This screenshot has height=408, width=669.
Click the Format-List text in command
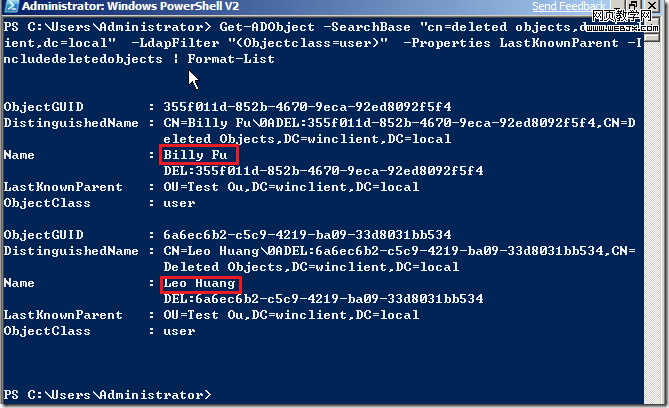(234, 59)
